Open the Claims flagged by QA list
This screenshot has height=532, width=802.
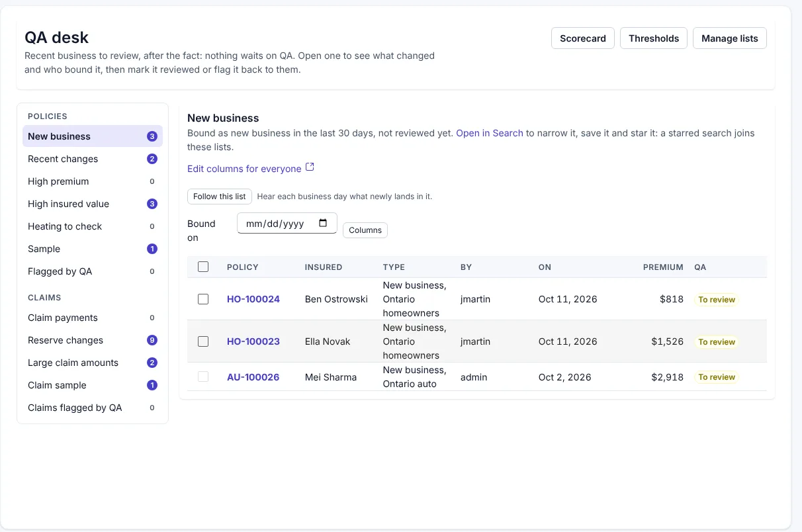(x=93, y=408)
